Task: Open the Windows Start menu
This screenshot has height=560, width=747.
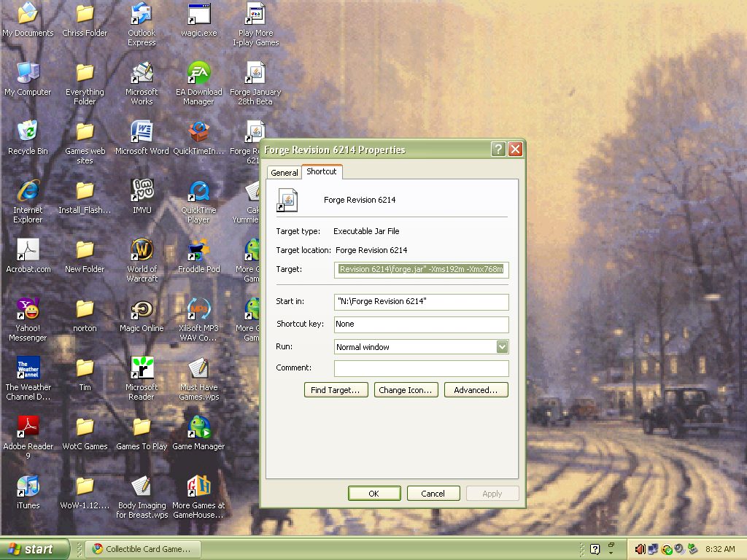Action: point(35,549)
